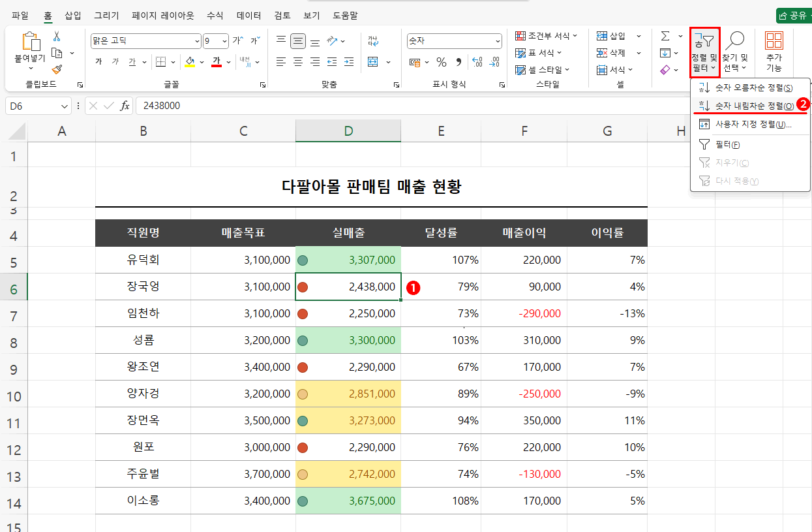Open 추가 기능 add-ins

(x=774, y=51)
